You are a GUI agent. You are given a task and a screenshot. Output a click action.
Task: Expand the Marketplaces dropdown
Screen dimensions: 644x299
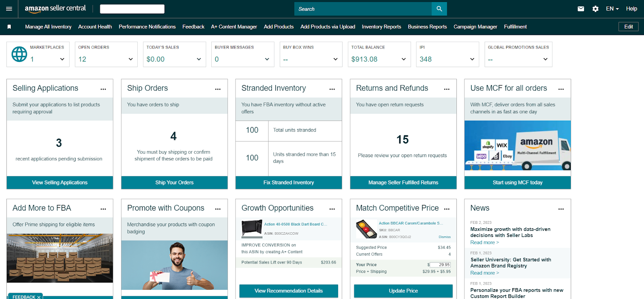pos(62,59)
